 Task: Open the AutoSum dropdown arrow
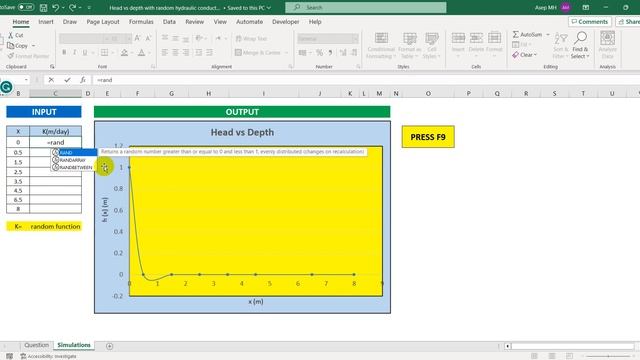pyautogui.click(x=548, y=35)
